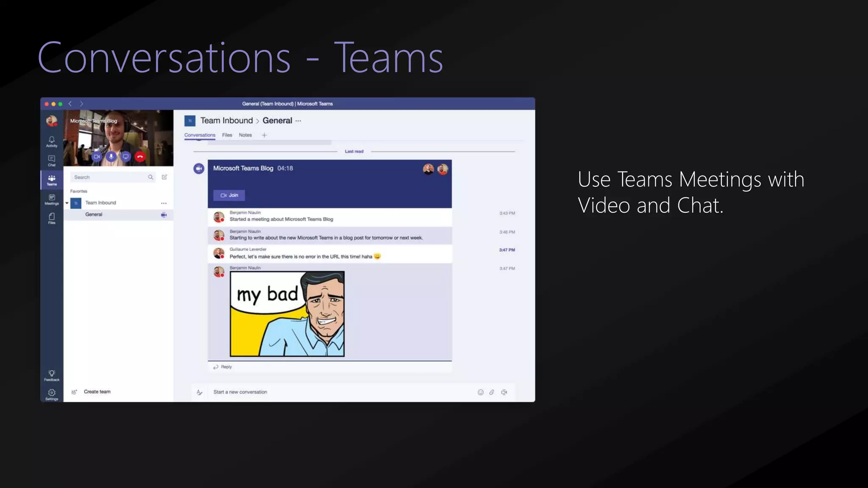The width and height of the screenshot is (868, 488).
Task: Go forward with the navigation arrow
Action: [81, 104]
